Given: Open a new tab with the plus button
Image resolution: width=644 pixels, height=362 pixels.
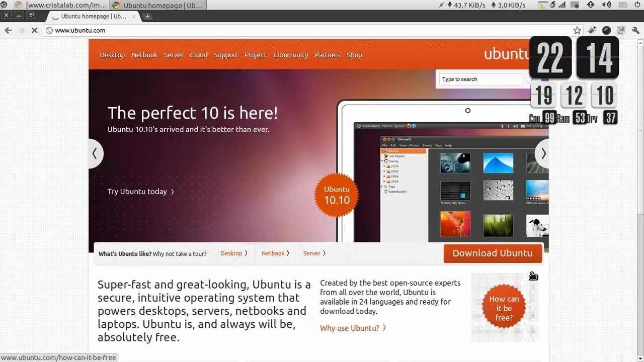Looking at the screenshot, I should pos(147,16).
